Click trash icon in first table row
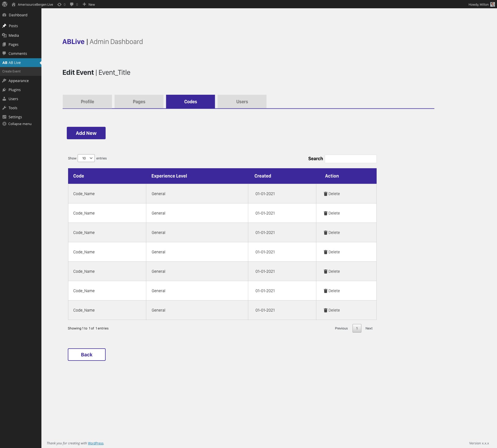This screenshot has width=497, height=448. pos(325,194)
